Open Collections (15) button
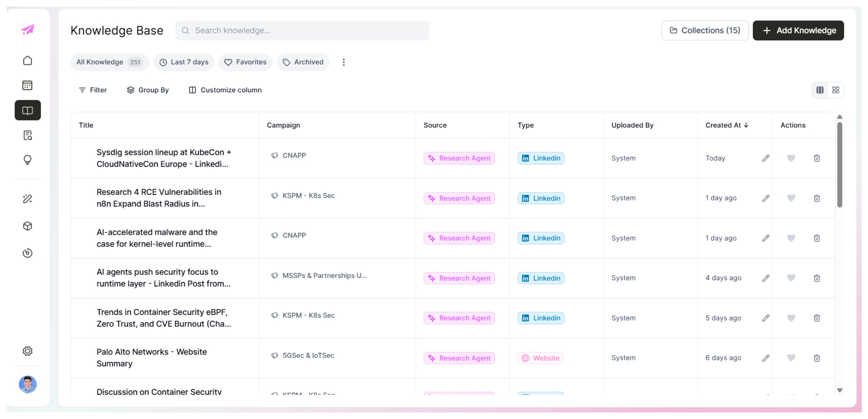 [x=705, y=31]
